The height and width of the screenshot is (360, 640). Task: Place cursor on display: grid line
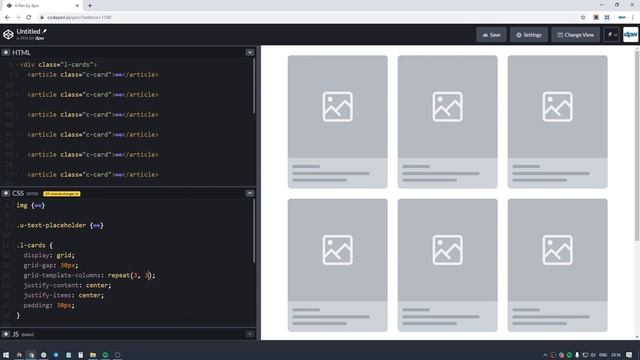pos(49,255)
